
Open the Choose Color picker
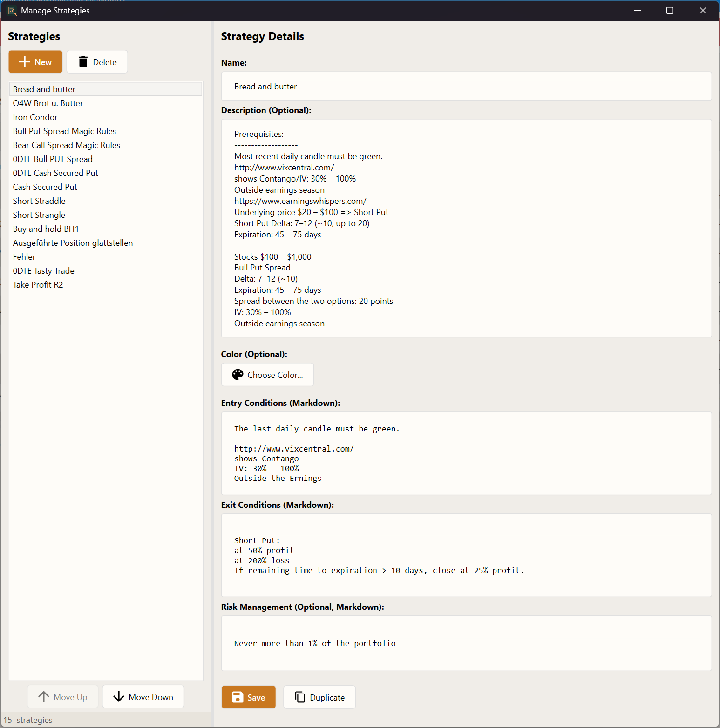click(267, 375)
